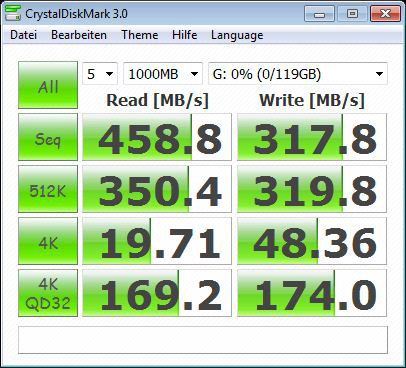Image resolution: width=406 pixels, height=368 pixels.
Task: Open the Language menu
Action: point(237,35)
